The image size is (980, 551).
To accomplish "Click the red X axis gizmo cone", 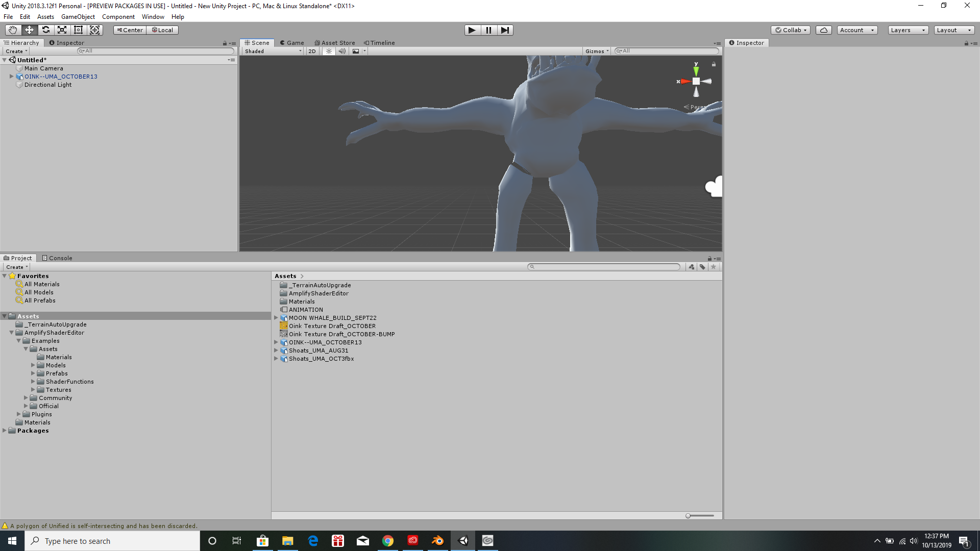I will [685, 82].
